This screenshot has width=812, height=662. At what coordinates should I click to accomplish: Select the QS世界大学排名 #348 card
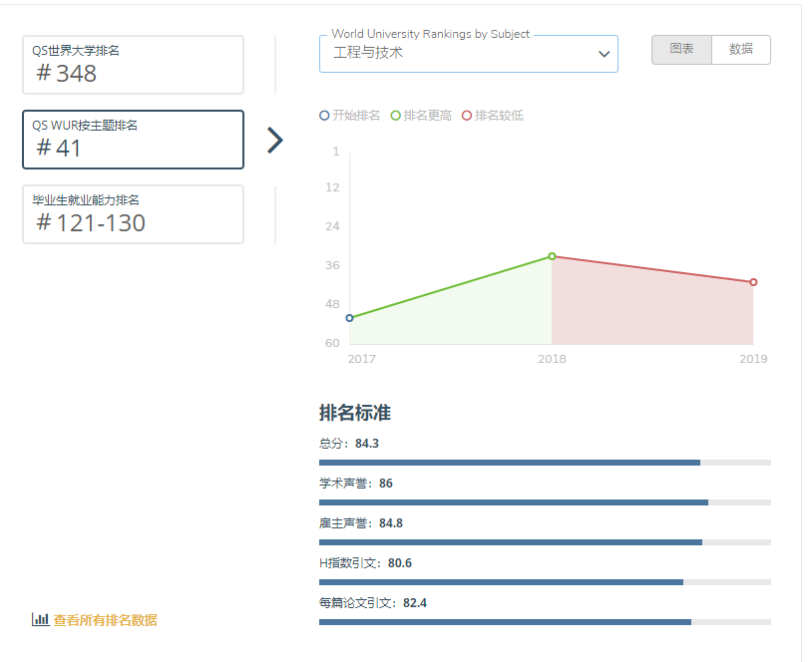(133, 65)
